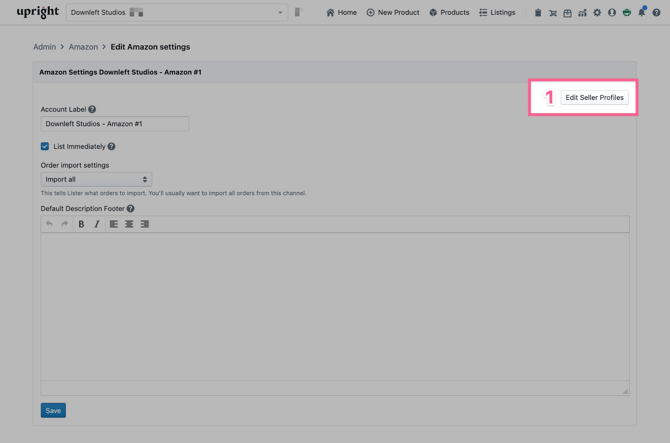The height and width of the screenshot is (443, 670).
Task: Click the shopping cart icon in navbar
Action: [553, 13]
